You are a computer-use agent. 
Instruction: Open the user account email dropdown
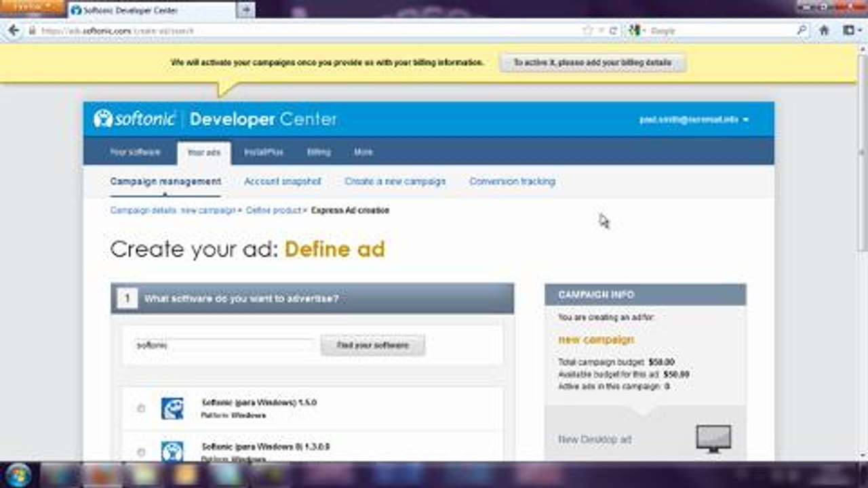[x=694, y=119]
